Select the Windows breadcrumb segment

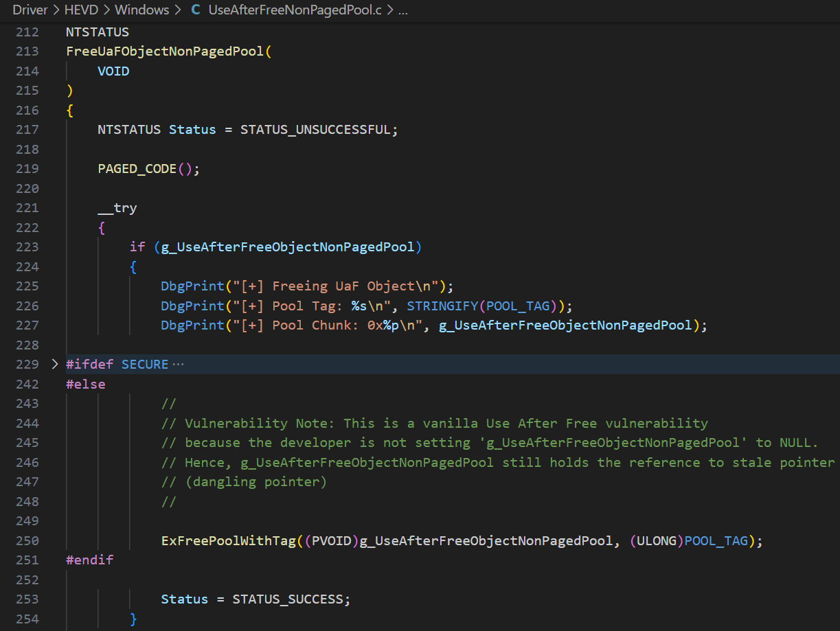coord(142,10)
